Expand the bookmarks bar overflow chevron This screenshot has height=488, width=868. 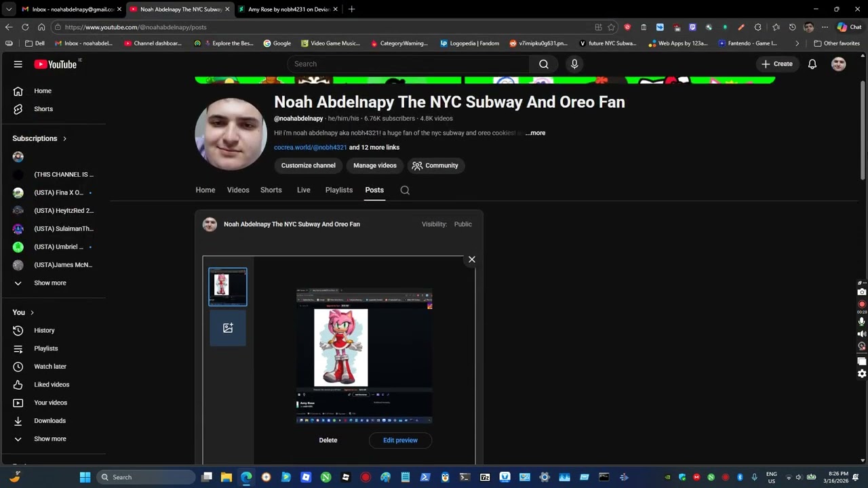tap(797, 43)
